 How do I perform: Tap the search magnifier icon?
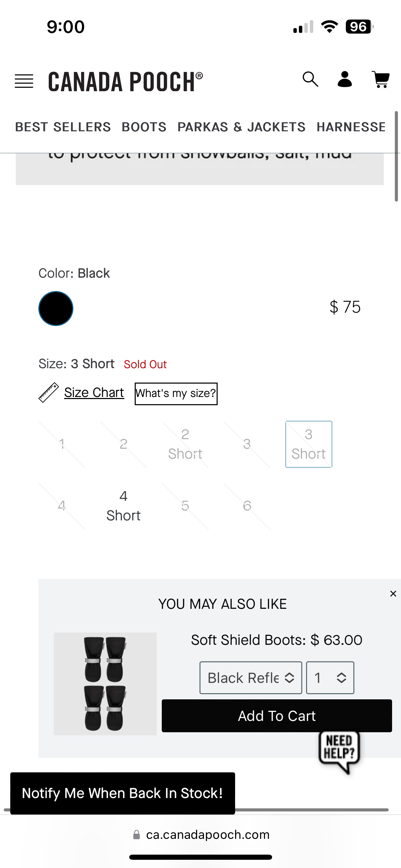310,80
